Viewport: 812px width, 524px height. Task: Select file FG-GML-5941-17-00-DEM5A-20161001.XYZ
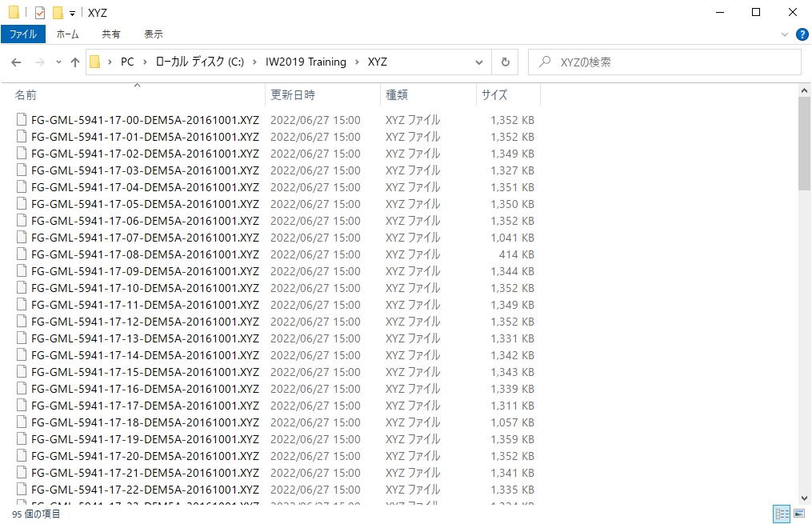[145, 120]
